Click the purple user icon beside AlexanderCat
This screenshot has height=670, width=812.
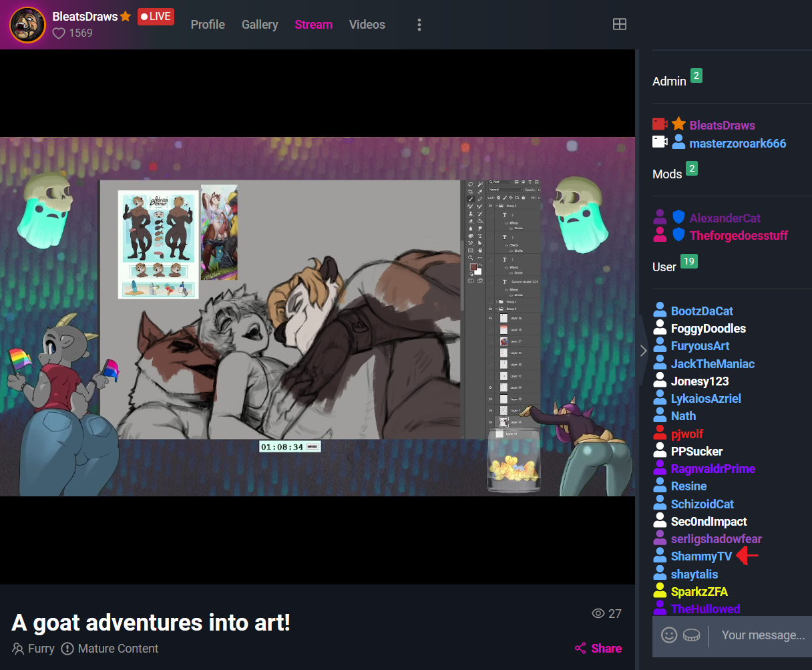[660, 216]
